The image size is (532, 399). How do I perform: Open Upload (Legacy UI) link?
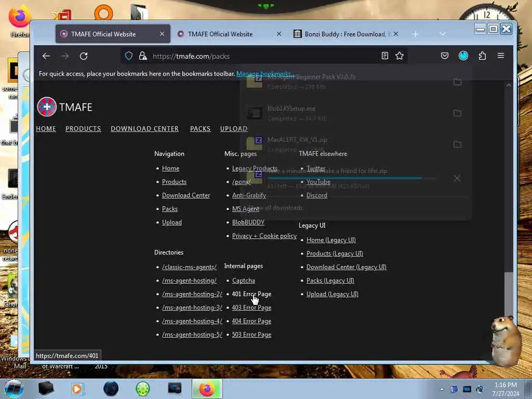pyautogui.click(x=332, y=294)
